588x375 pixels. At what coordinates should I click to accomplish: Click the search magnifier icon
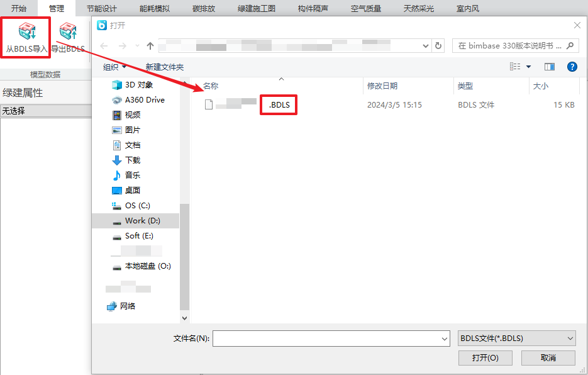tap(570, 46)
